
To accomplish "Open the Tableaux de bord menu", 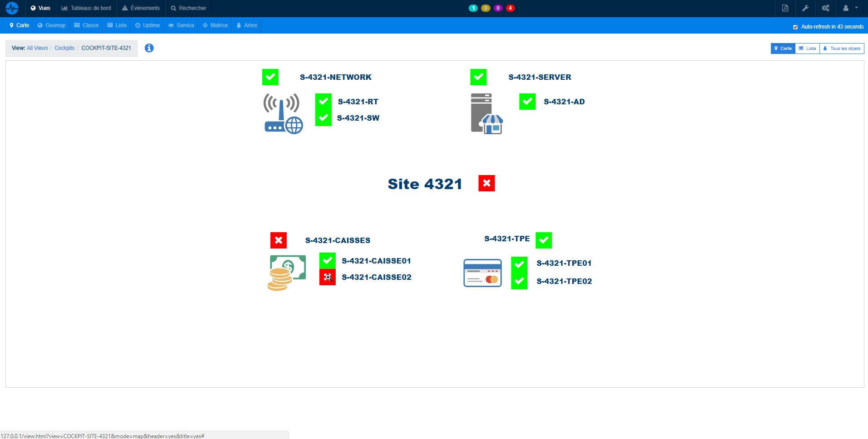I will [x=86, y=8].
